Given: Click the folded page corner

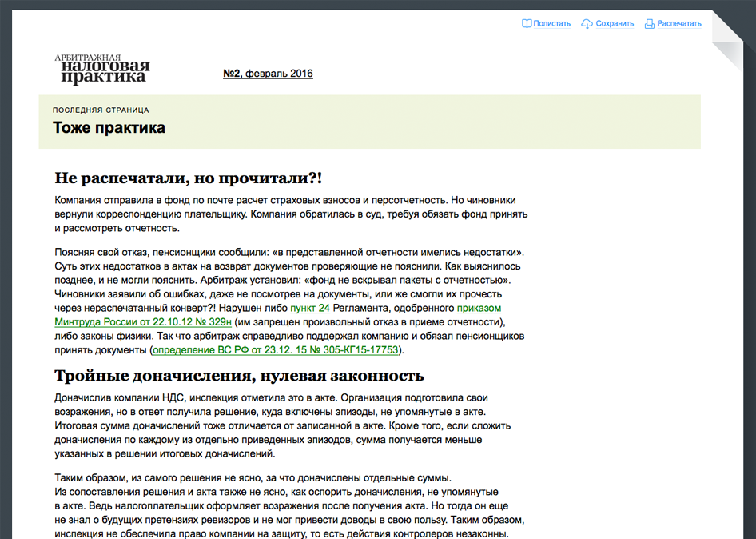Looking at the screenshot, I should point(728,41).
